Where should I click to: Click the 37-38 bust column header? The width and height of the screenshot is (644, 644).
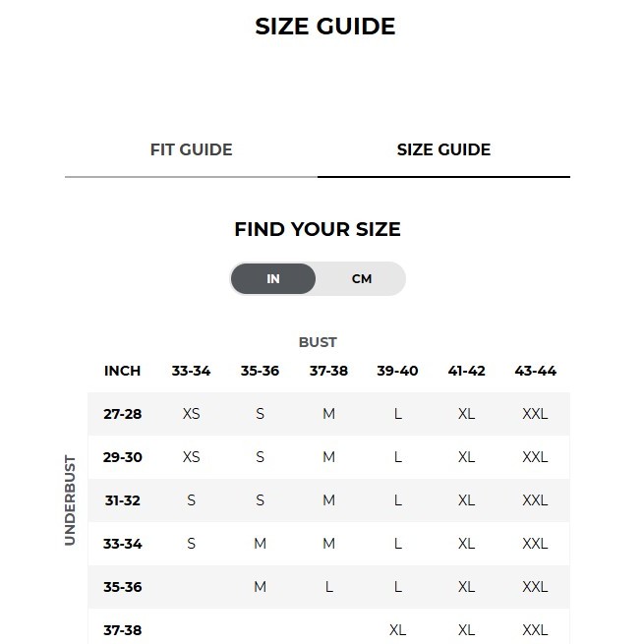coord(328,371)
